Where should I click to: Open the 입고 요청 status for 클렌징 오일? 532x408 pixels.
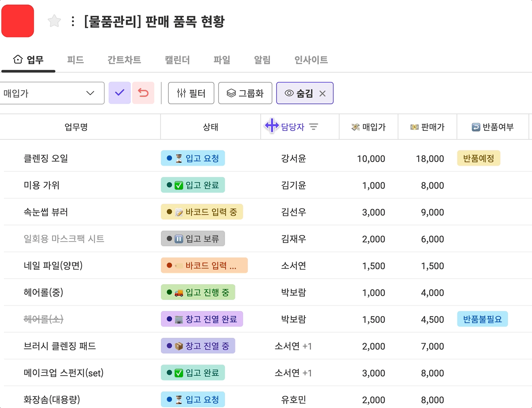coord(193,158)
